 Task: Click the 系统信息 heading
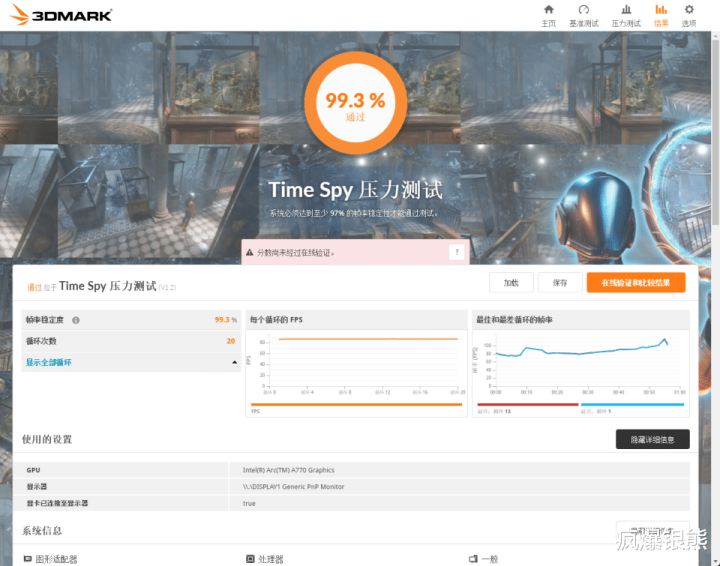[42, 531]
